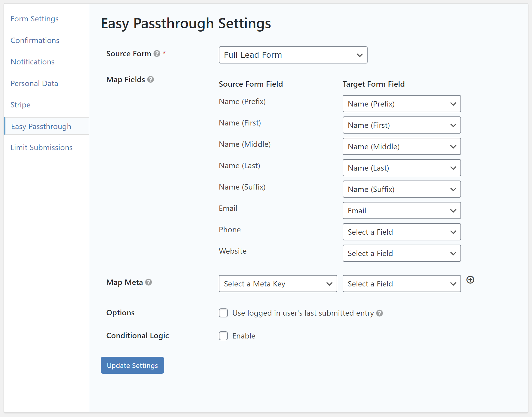Click the Name (First) source field label
532x417 pixels.
pos(240,123)
